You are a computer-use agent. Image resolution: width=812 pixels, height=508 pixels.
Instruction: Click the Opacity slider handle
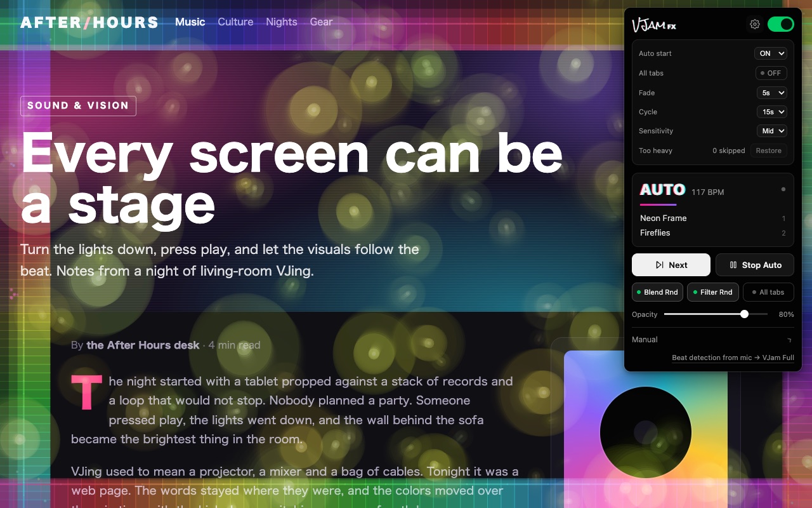pos(744,314)
